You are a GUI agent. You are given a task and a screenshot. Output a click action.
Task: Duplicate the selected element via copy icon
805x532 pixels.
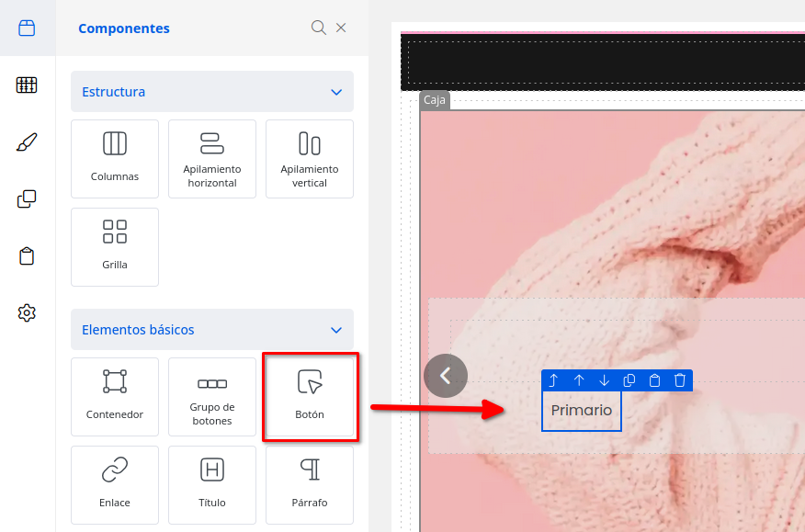(x=629, y=380)
